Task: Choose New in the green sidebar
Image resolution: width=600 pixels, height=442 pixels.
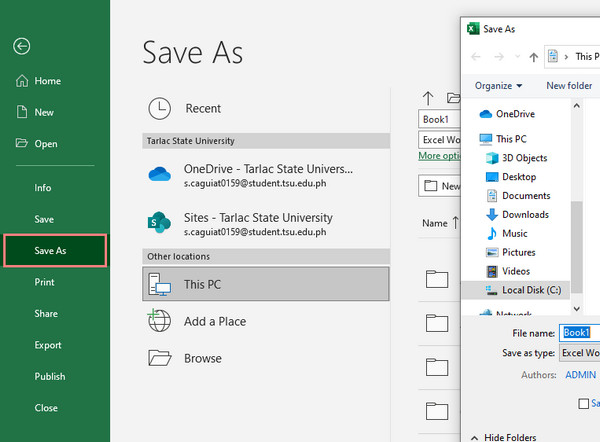Action: click(35, 112)
